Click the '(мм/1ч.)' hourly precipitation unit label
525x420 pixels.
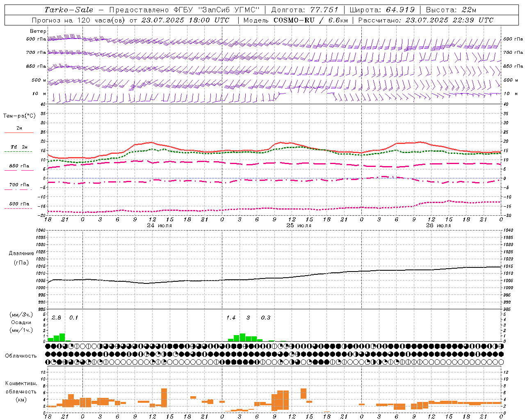click(x=21, y=330)
